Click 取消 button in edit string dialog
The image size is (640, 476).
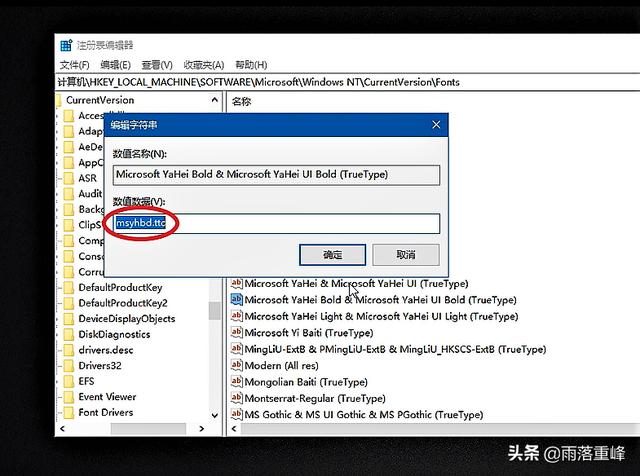coord(406,255)
